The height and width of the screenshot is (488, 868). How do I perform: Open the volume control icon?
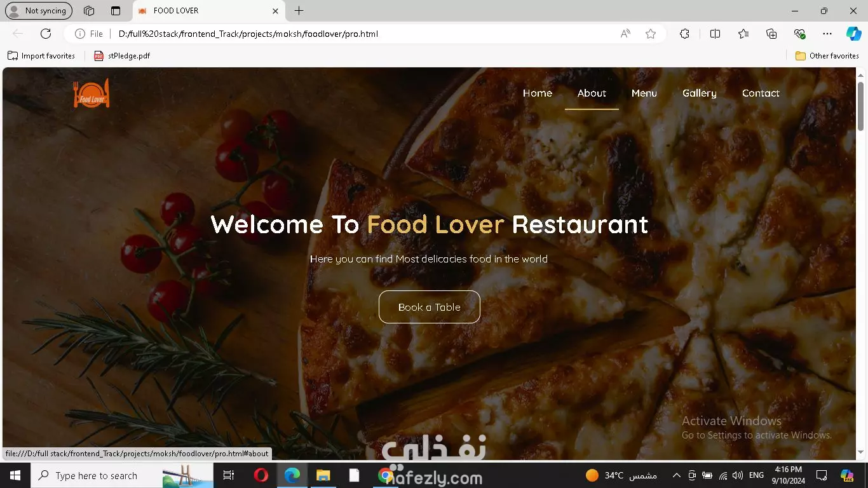tap(737, 475)
